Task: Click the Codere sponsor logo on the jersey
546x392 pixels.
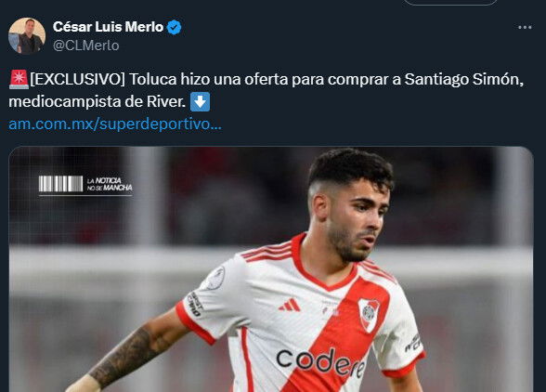Action: pos(320,362)
